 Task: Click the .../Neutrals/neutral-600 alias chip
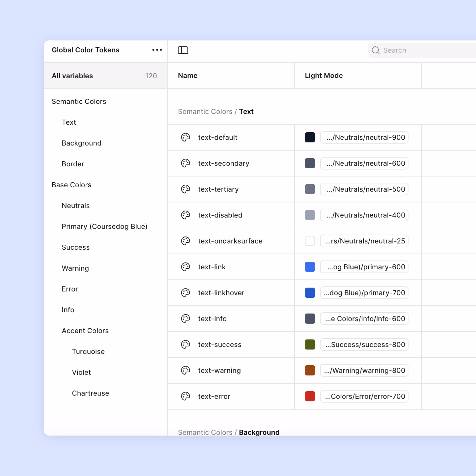[x=364, y=163]
